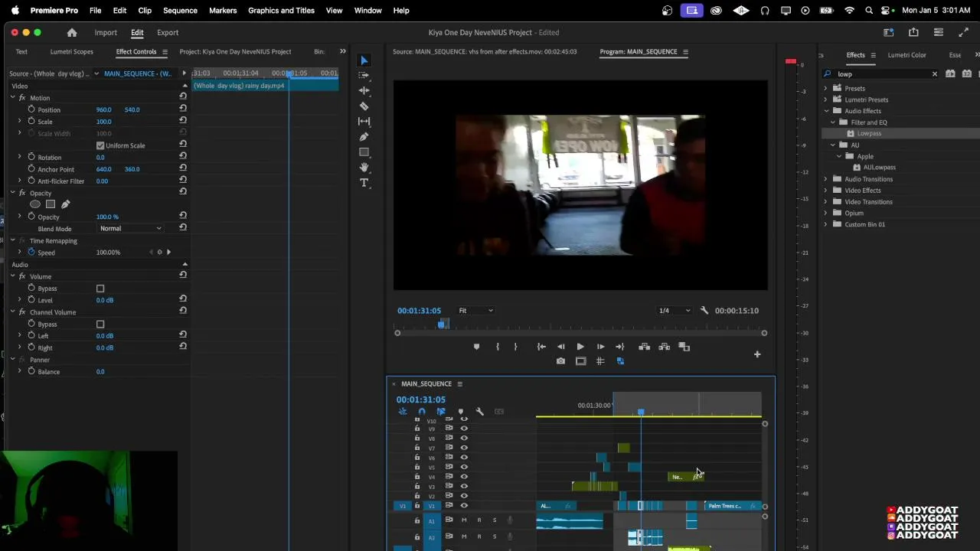The height and width of the screenshot is (551, 980).
Task: Play the sequence in the Program monitor
Action: click(580, 347)
